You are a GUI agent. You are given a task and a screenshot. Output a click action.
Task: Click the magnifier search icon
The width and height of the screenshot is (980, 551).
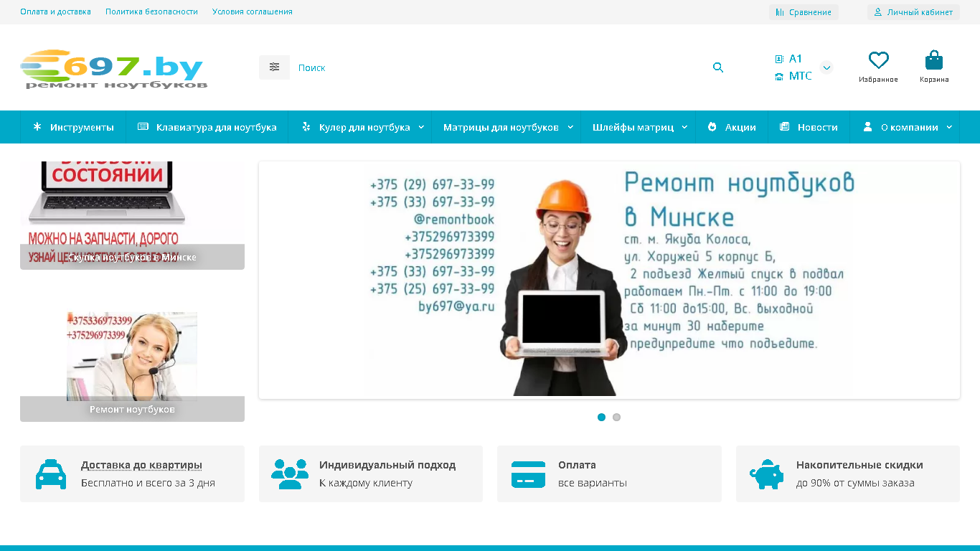point(718,67)
